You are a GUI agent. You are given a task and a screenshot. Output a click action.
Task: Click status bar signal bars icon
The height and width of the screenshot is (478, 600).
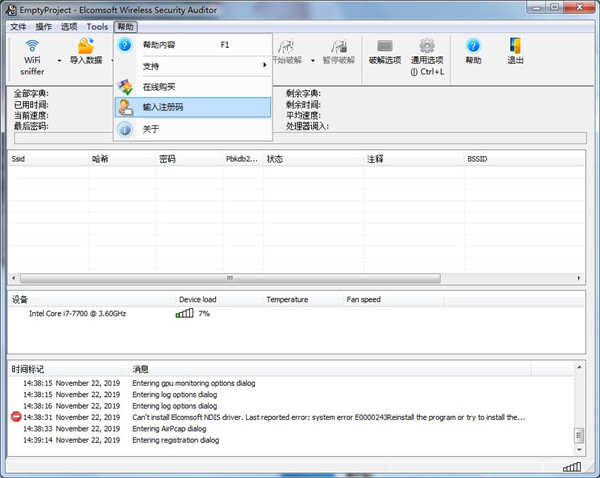point(572,467)
